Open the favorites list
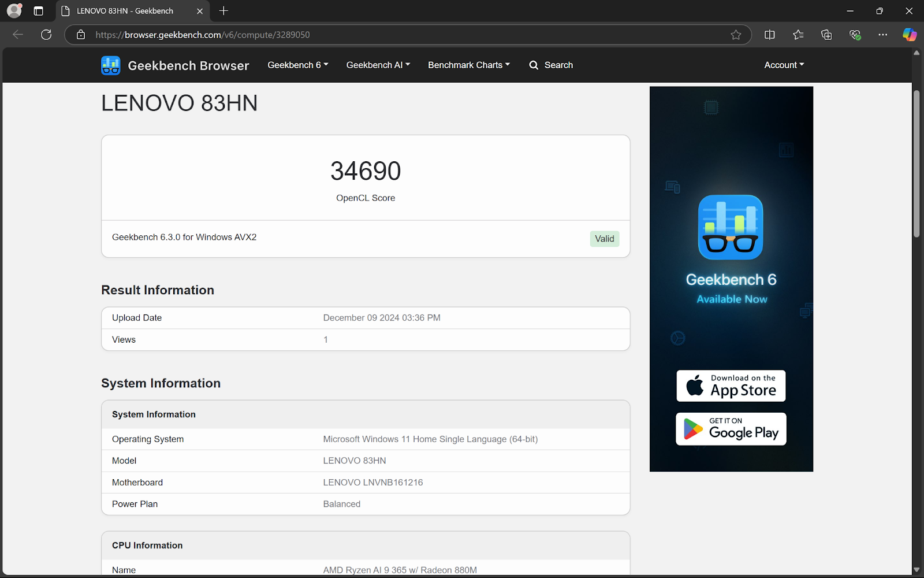Screen dimensions: 924x578 point(798,35)
